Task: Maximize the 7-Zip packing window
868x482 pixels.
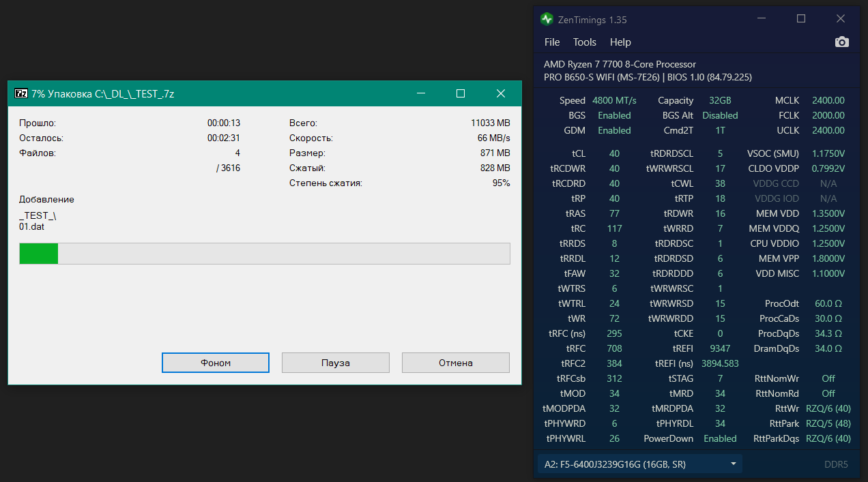Action: click(461, 93)
